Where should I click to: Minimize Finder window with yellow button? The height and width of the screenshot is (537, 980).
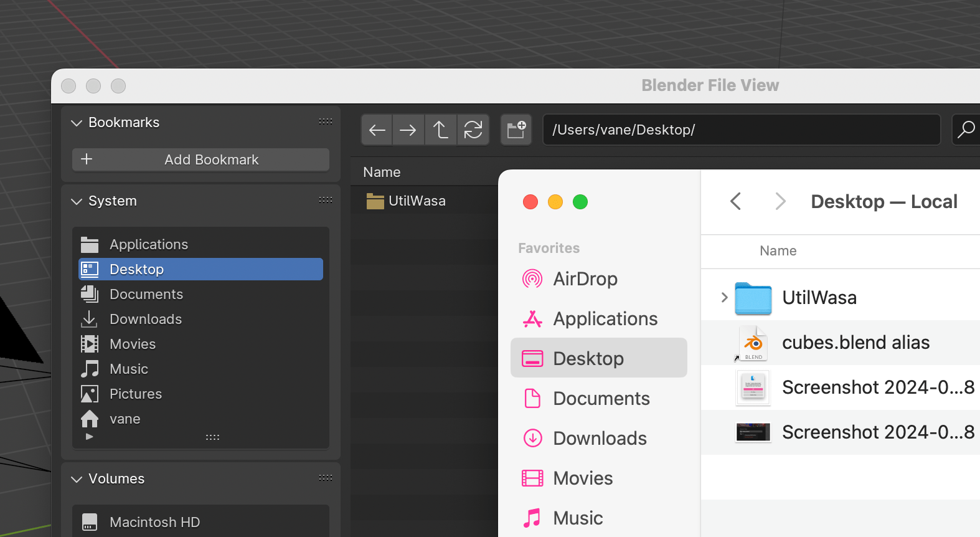click(x=555, y=202)
